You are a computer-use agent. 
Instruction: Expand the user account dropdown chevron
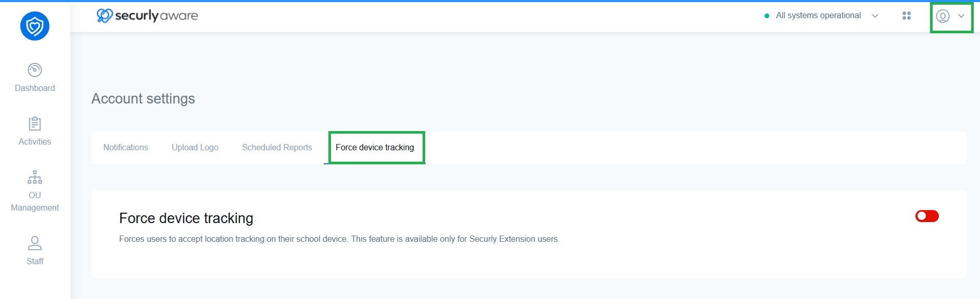(961, 16)
